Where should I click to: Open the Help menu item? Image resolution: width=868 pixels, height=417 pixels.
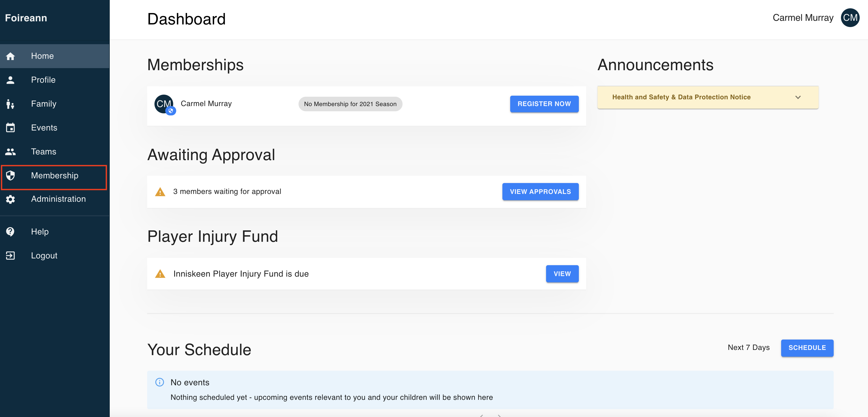tap(55, 232)
